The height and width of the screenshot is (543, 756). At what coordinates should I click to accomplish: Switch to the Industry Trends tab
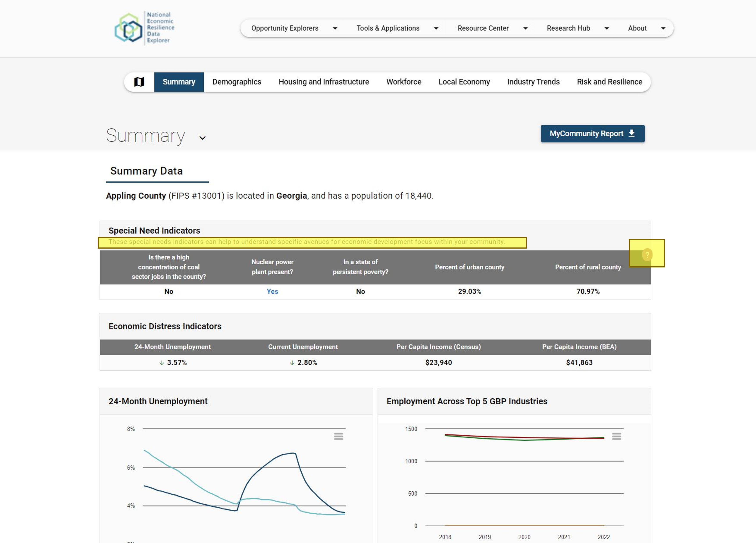[x=533, y=82]
